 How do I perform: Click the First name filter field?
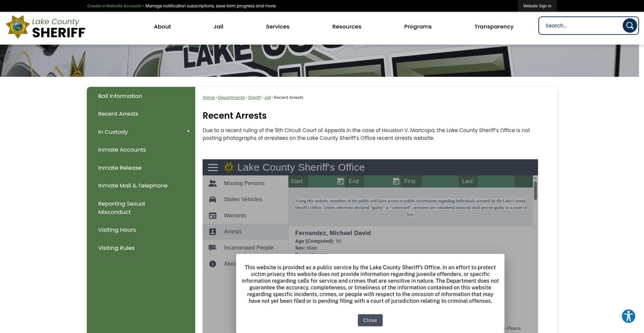(440, 181)
